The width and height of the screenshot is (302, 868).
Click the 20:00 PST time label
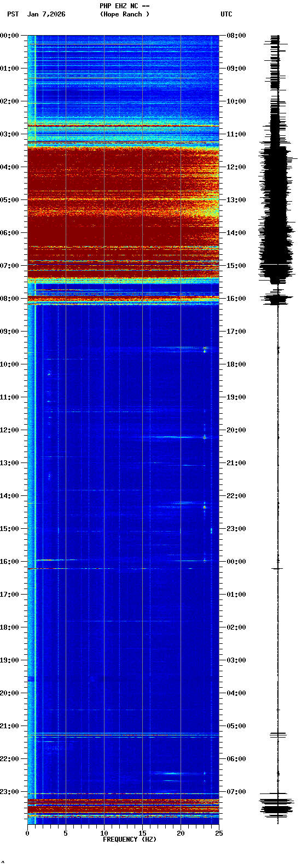(10, 693)
